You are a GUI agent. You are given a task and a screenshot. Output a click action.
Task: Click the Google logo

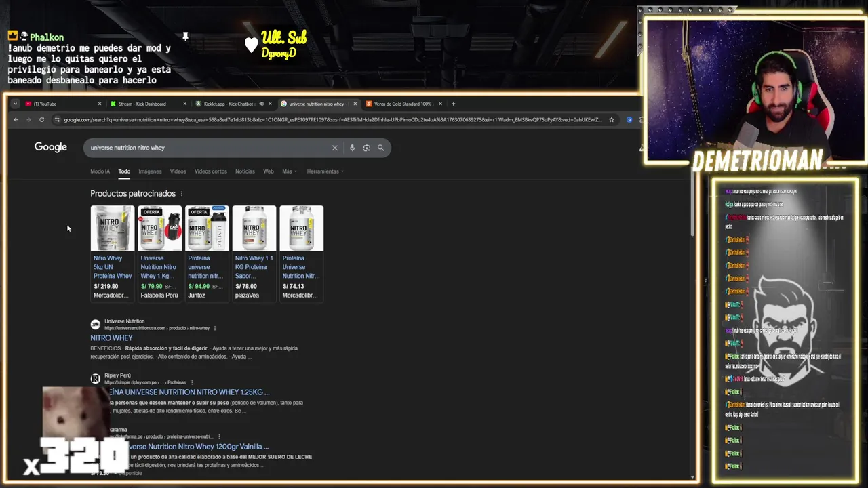[51, 147]
